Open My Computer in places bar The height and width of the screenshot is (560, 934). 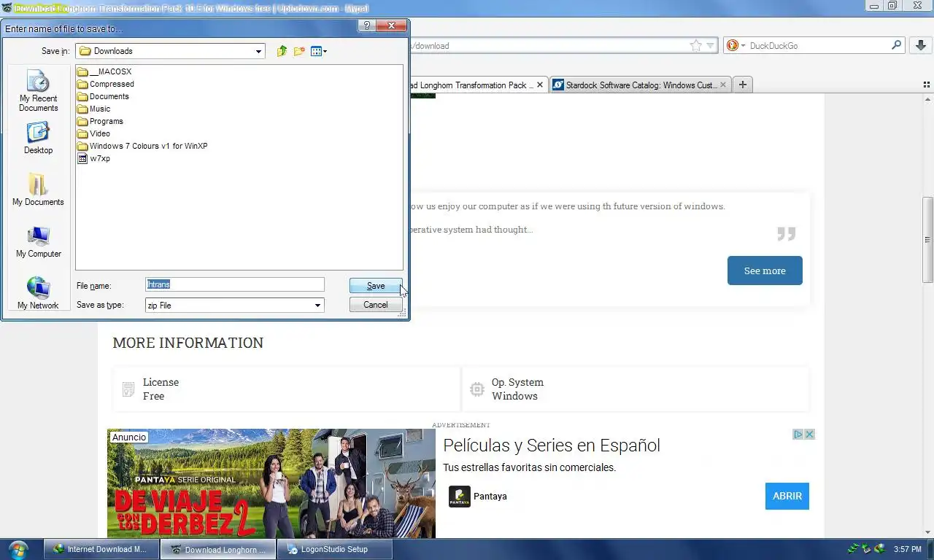(x=38, y=242)
